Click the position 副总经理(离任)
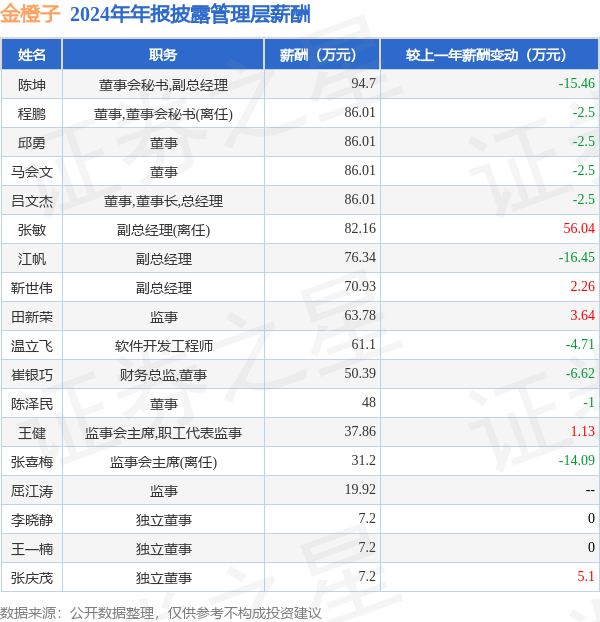This screenshot has height=622, width=600. tap(163, 230)
